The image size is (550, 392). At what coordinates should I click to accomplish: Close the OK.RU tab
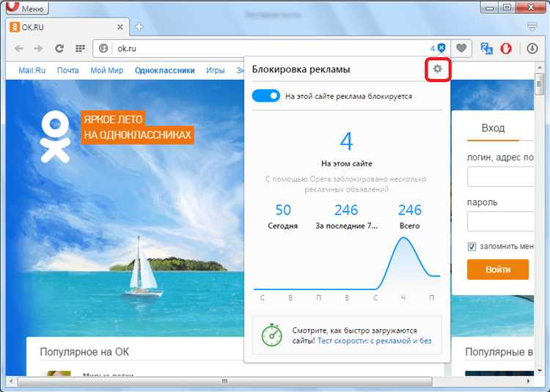click(120, 27)
